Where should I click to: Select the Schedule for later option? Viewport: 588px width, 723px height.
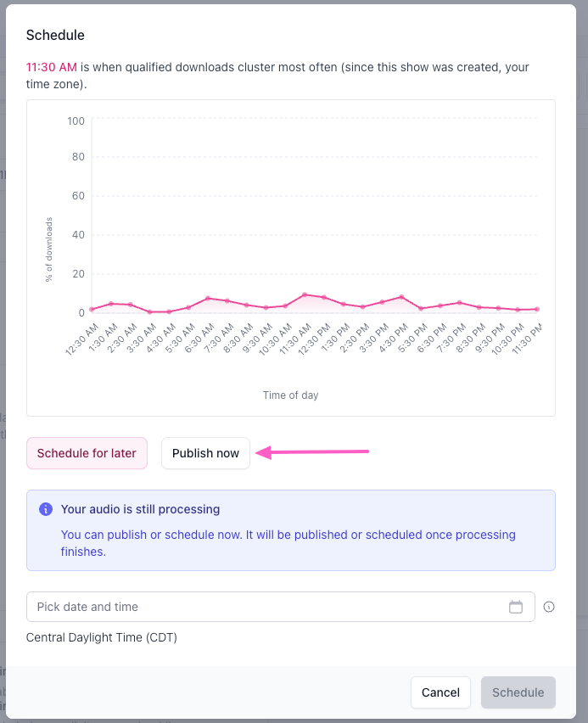87,453
